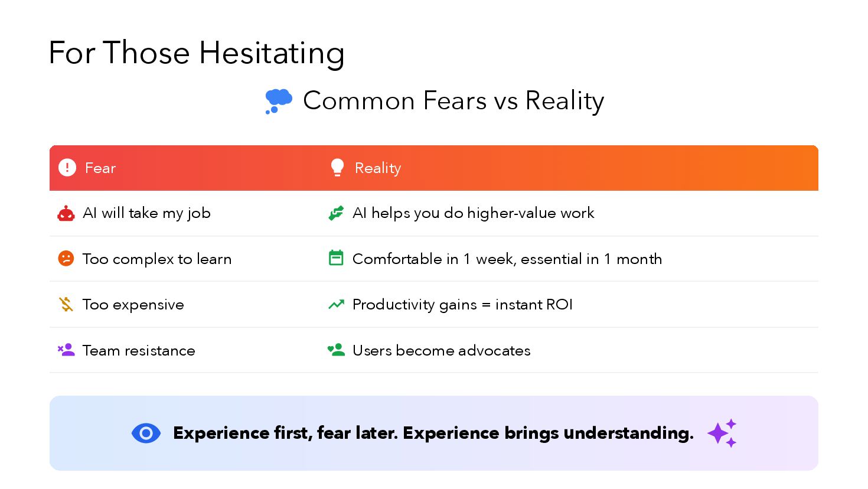Screen dimensions: 868x489
Task: Click the lightbulb icon beside Reality
Action: [337, 168]
